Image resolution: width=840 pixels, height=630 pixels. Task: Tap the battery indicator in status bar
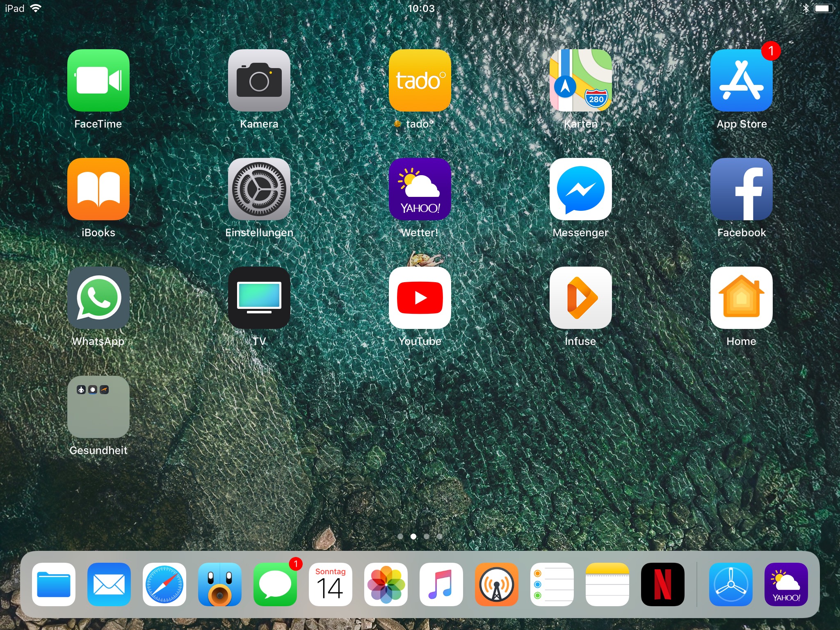[x=824, y=8]
